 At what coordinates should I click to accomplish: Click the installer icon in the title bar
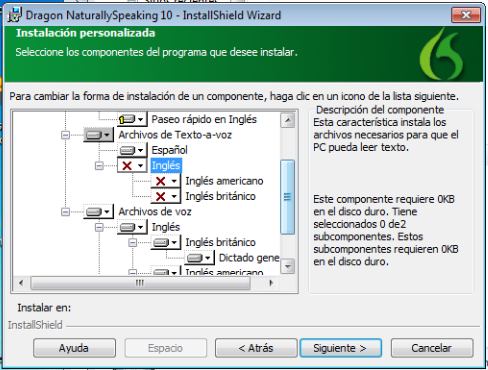pos(15,15)
